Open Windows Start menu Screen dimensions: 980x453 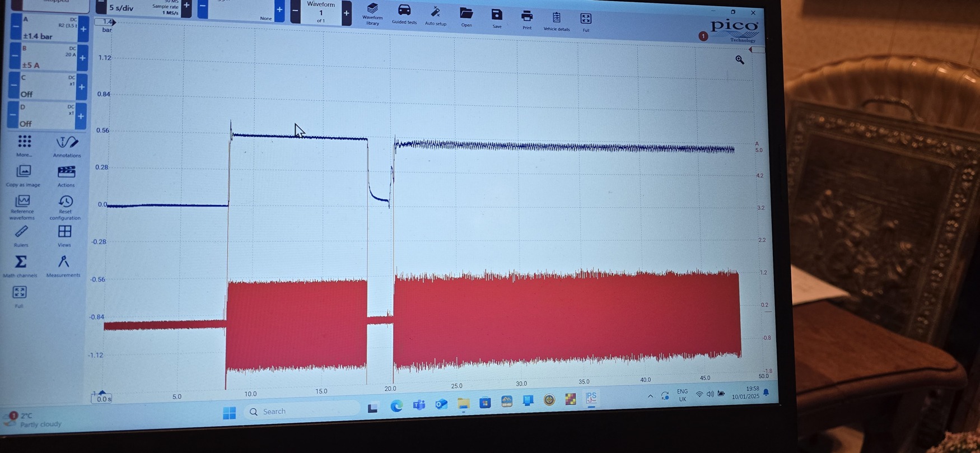click(229, 413)
